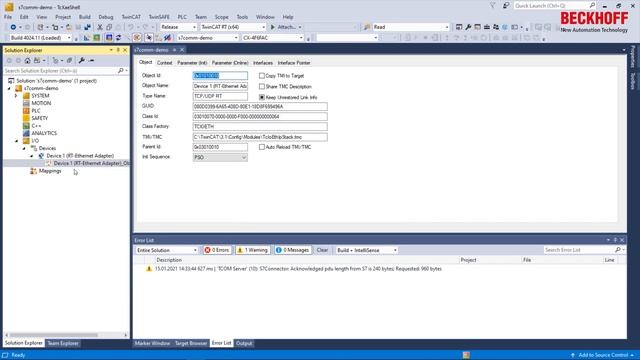Screen dimensions: 640x360
Task: Click the Clear button in Error List
Action: [x=322, y=250]
